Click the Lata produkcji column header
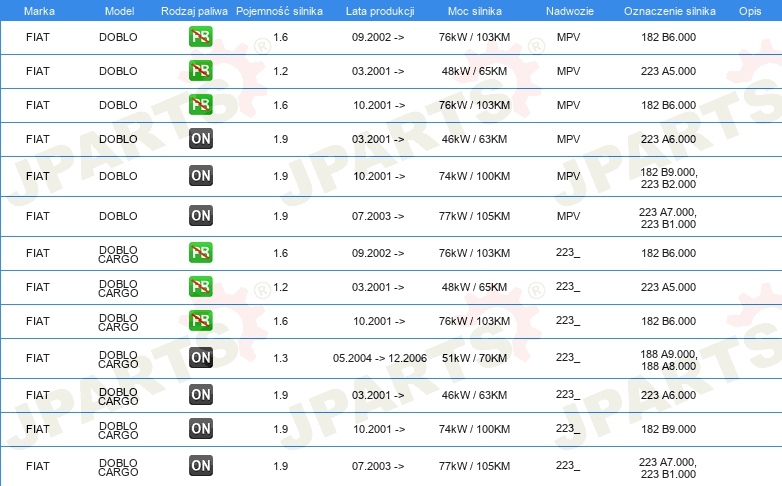Viewport: 782px width, 486px height. [x=380, y=11]
